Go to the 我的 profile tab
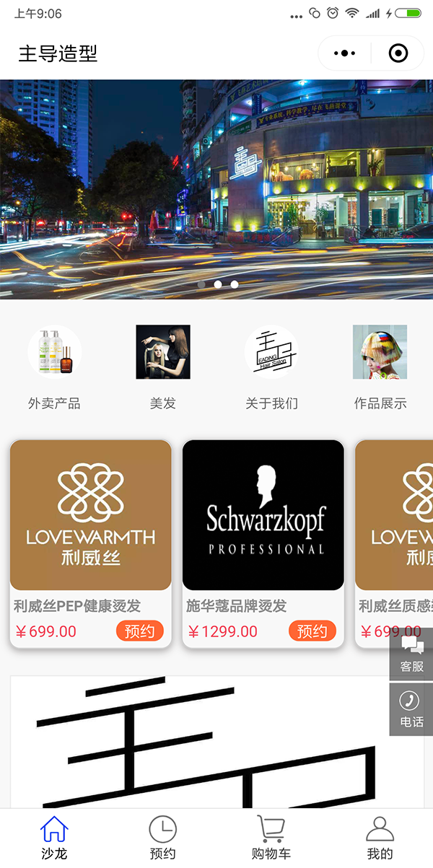This screenshot has width=433, height=868. 380,838
